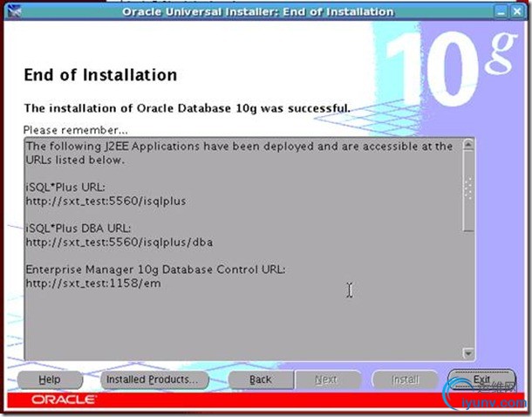This screenshot has height=417, width=532.
Task: Click the URL http://sxt_test:5560/isqlplus/dba
Action: point(119,243)
